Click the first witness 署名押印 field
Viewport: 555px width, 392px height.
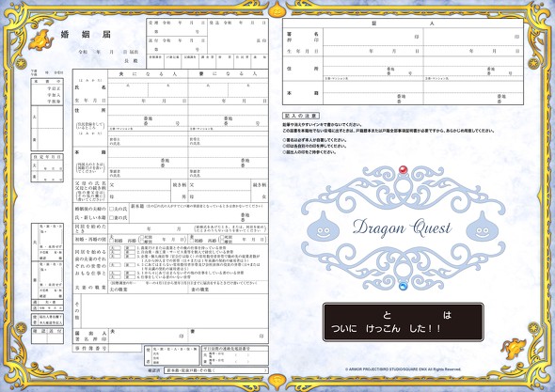click(373, 37)
